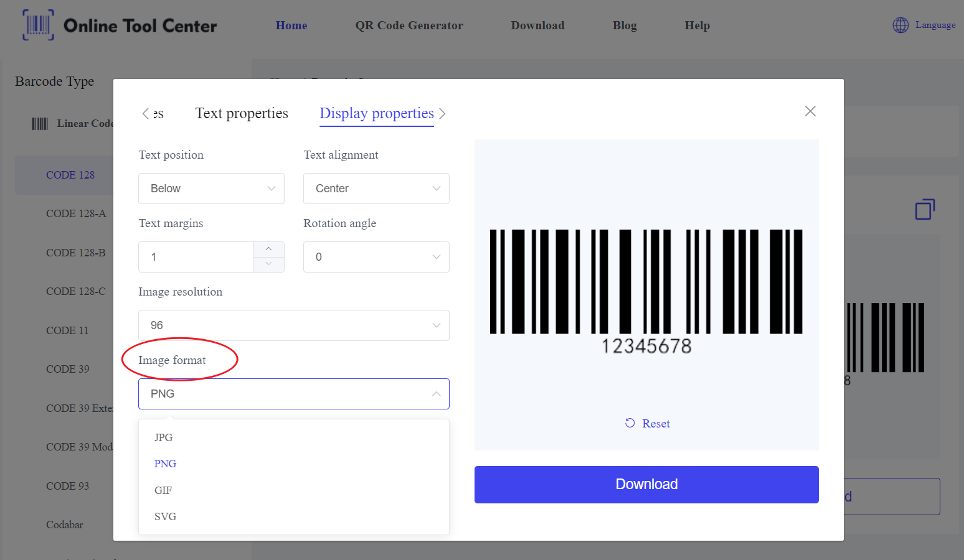The height and width of the screenshot is (560, 964).
Task: Select PNG from the format list
Action: [x=294, y=464]
